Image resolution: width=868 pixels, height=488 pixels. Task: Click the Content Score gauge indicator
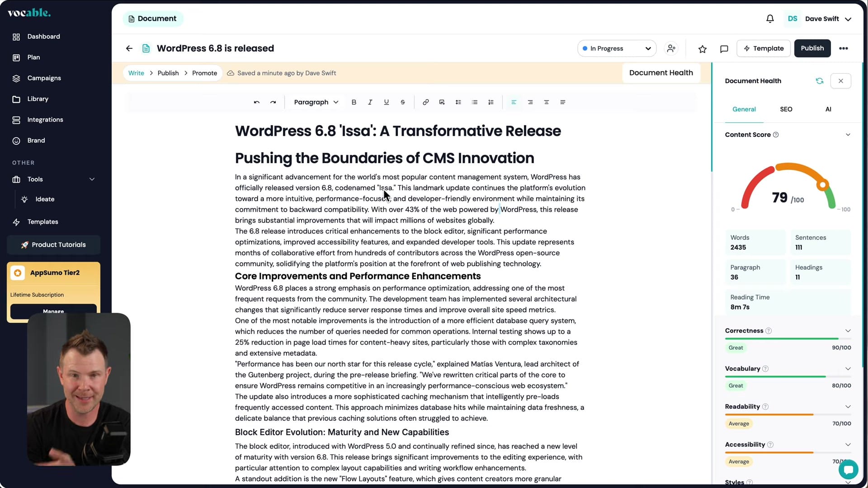pyautogui.click(x=823, y=185)
